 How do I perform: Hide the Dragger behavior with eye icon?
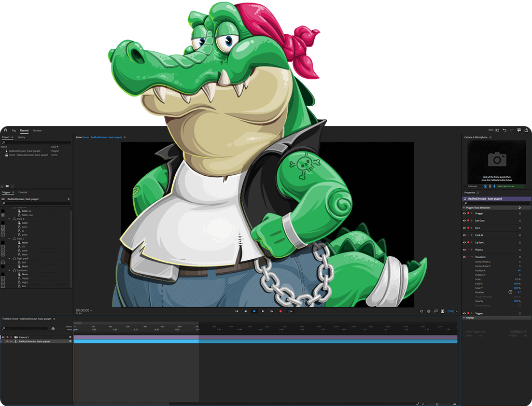click(464, 213)
